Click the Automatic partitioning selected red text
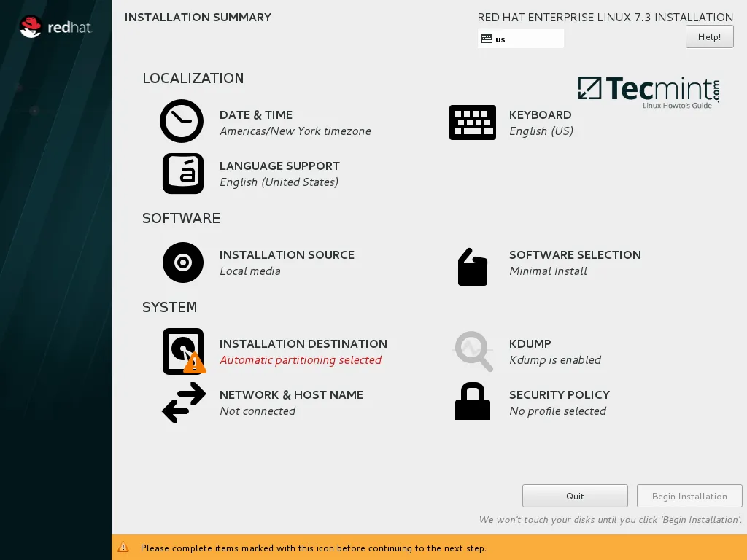This screenshot has width=747, height=560. (302, 359)
